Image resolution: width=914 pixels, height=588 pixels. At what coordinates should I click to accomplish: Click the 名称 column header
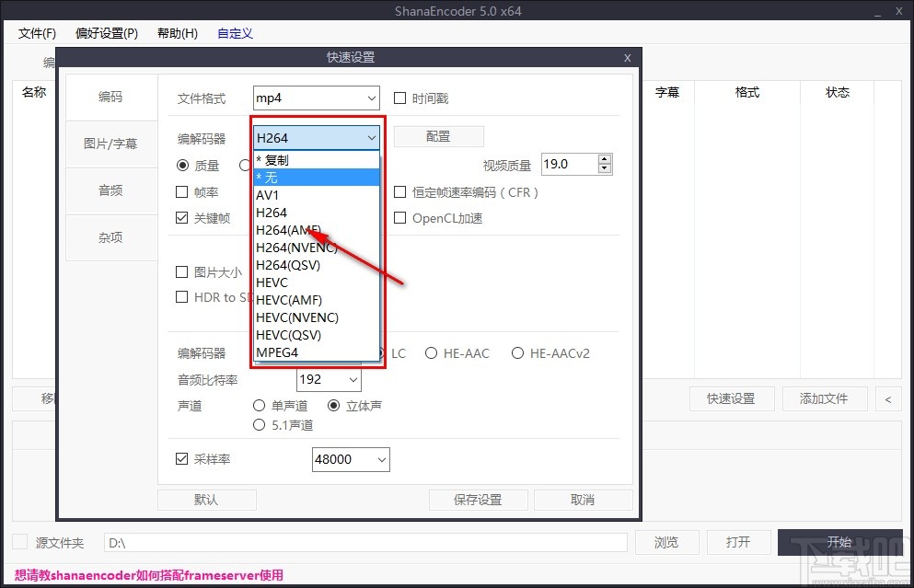pyautogui.click(x=34, y=92)
